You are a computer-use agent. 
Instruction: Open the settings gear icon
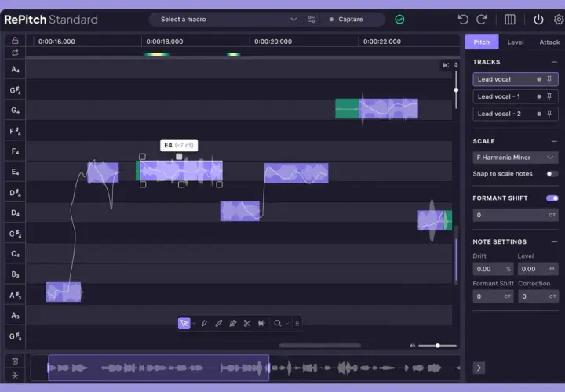click(x=559, y=19)
